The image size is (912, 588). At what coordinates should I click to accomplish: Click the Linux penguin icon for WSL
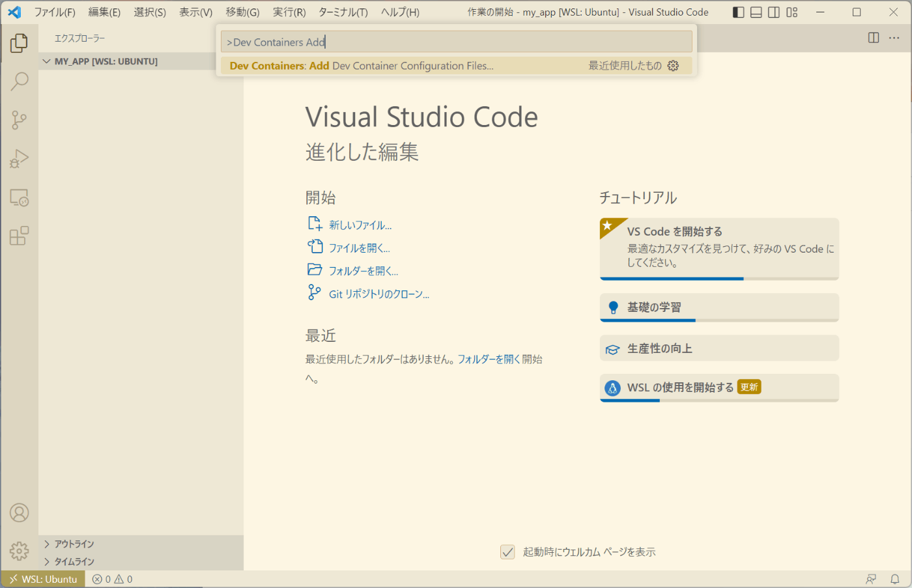[612, 388]
